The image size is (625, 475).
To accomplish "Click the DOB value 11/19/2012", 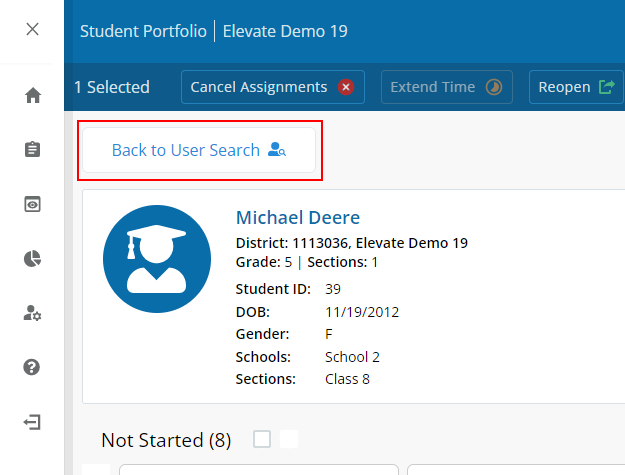I will [x=362, y=312].
